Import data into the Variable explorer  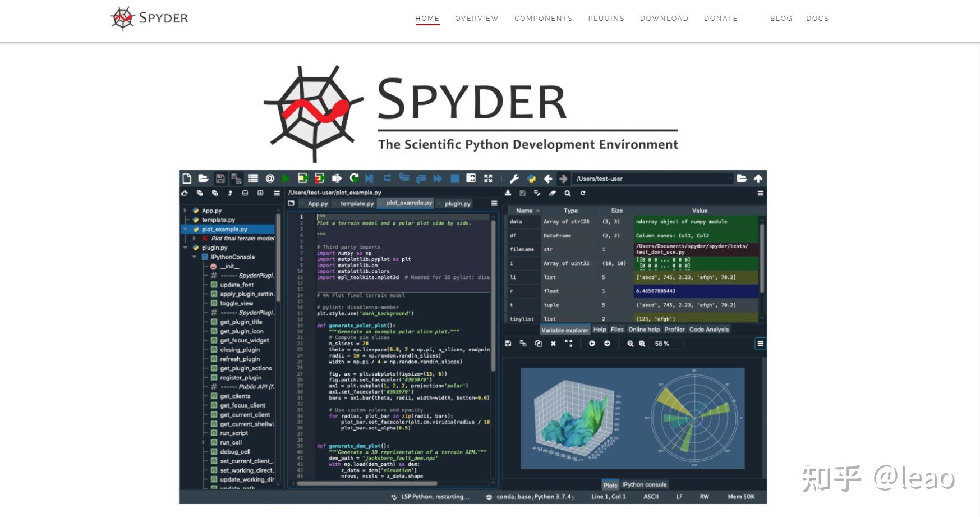pyautogui.click(x=508, y=194)
